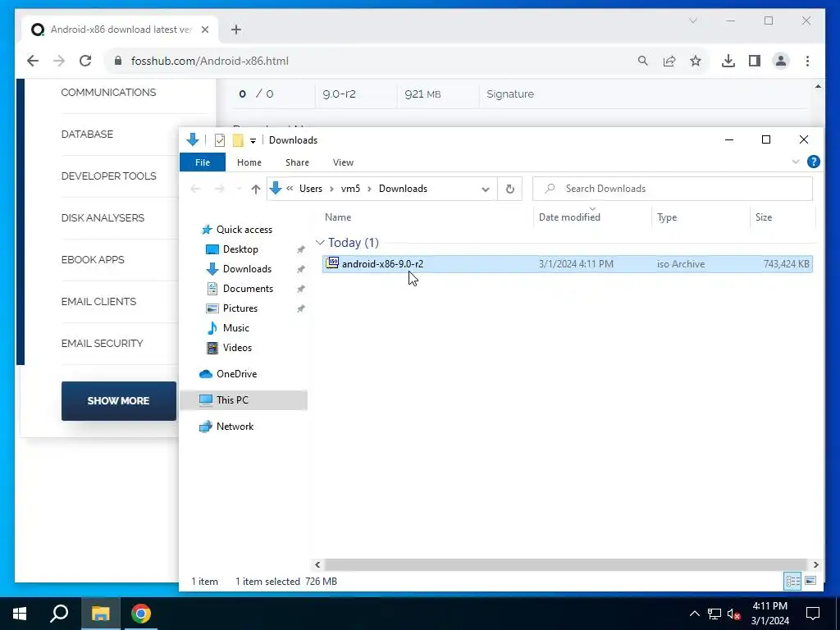Screen dimensions: 840x630
Task: Click New Folder icon in quick access toolbar
Action: (238, 140)
